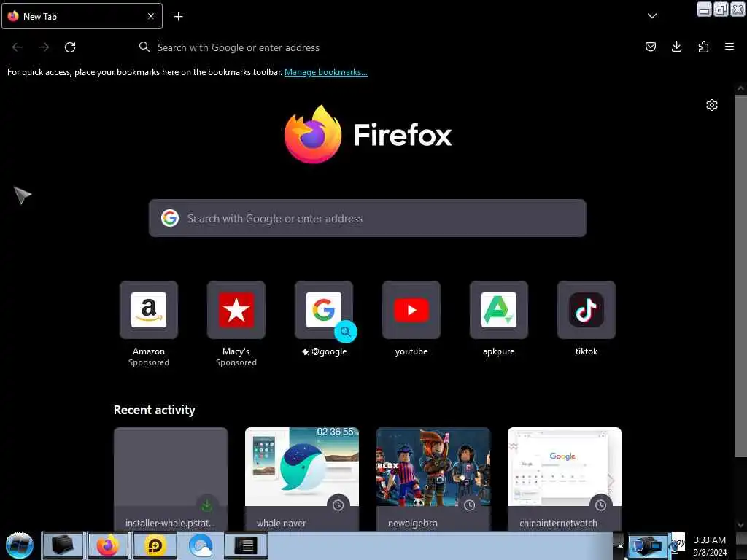Screen dimensions: 747x560
Task: Open the youtube shortcut tile
Action: pyautogui.click(x=411, y=318)
